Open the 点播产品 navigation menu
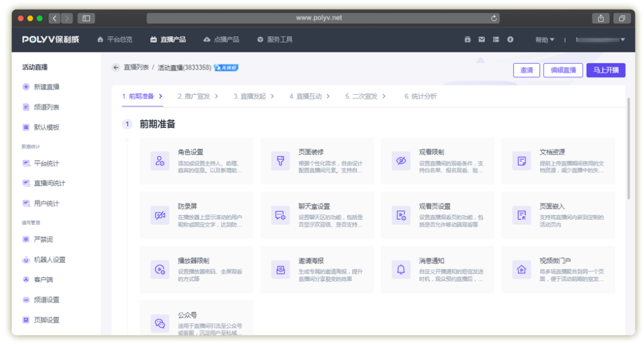The width and height of the screenshot is (644, 344). click(226, 39)
